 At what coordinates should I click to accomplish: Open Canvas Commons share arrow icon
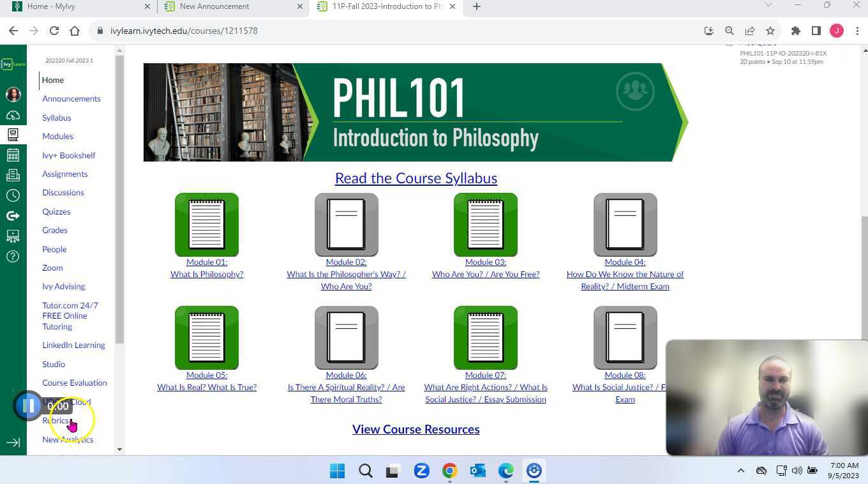pos(12,215)
